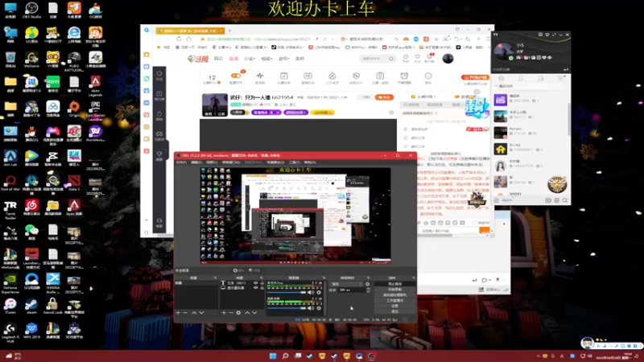
Task: Click Start Recording in OBS controls
Action: [394, 290]
